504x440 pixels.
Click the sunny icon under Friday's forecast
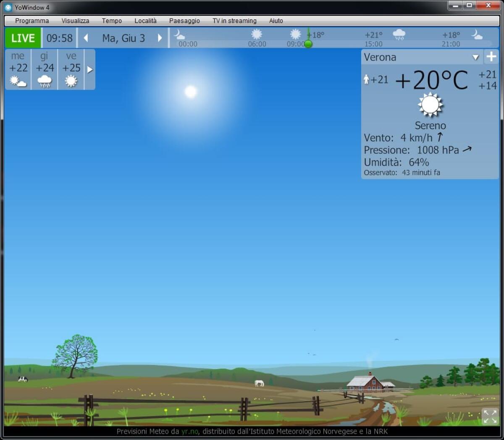pyautogui.click(x=71, y=80)
